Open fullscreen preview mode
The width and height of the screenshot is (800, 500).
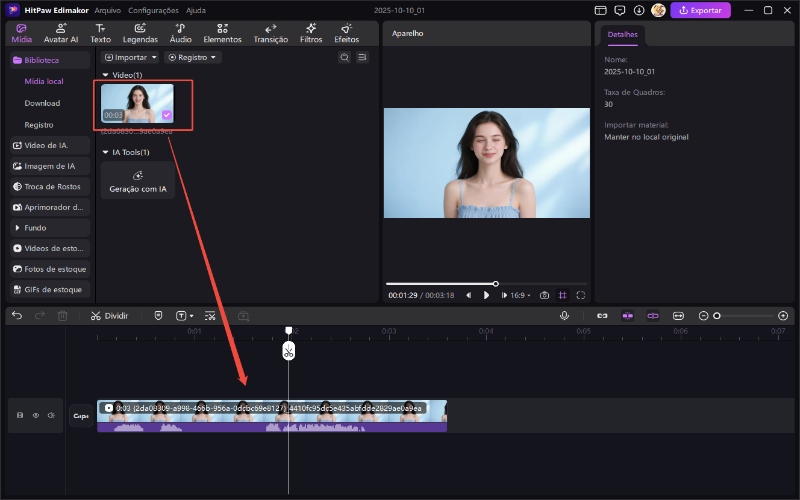click(x=581, y=295)
